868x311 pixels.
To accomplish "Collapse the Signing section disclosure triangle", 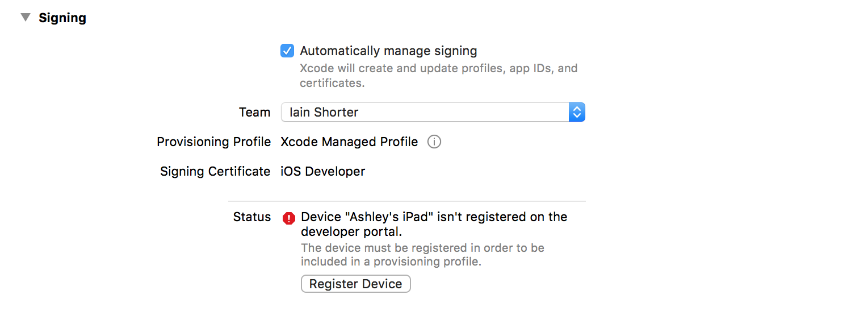I will 25,18.
